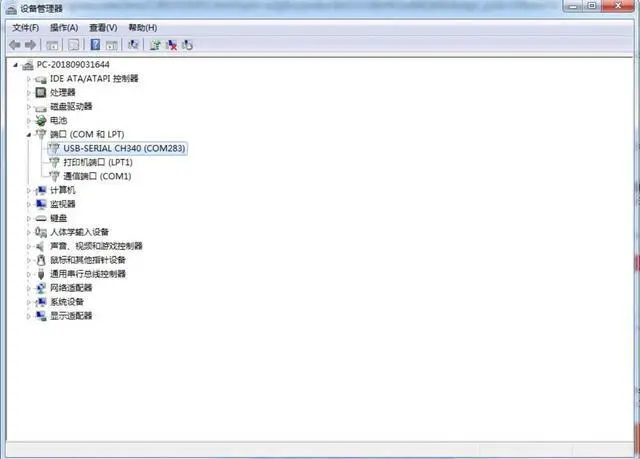
Task: Click the red X uninstall device icon
Action: (171, 45)
